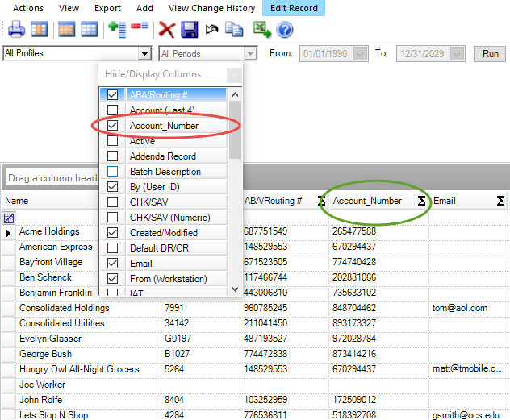Uncheck the Account_Number column checkbox
The height and width of the screenshot is (420, 510).
pos(113,126)
